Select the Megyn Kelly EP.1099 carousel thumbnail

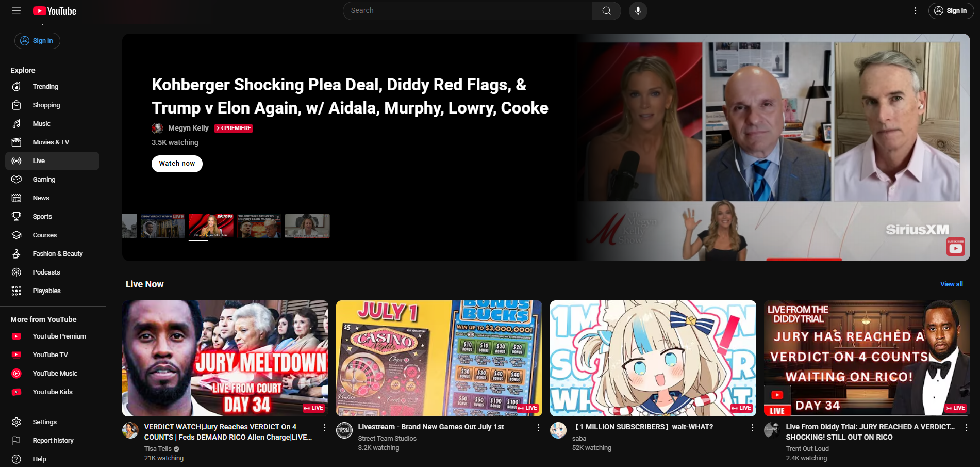coord(211,226)
